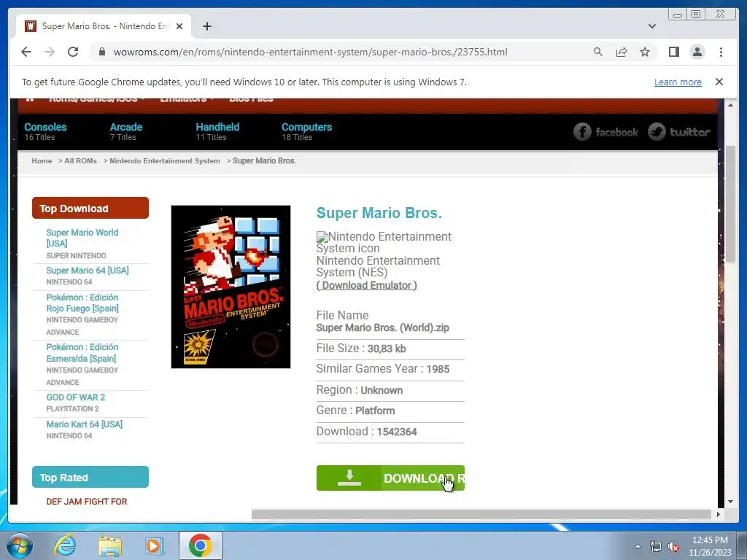
Task: Open the Windows Start menu
Action: [20, 546]
